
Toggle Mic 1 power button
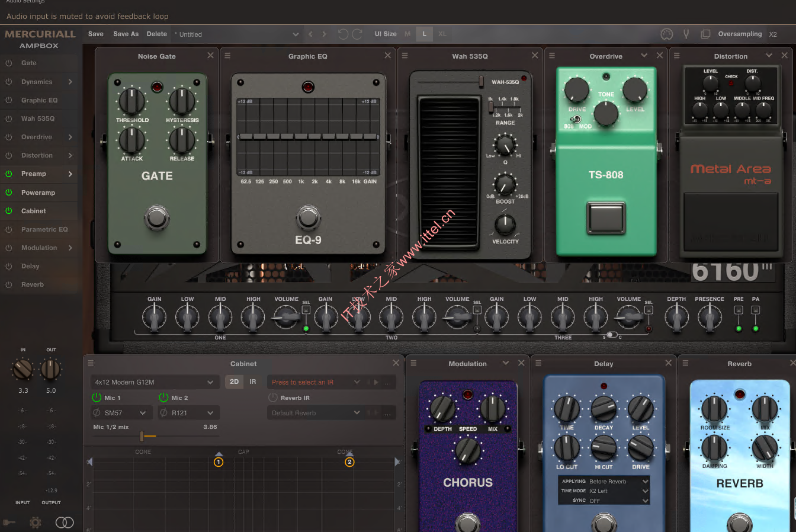tap(97, 397)
